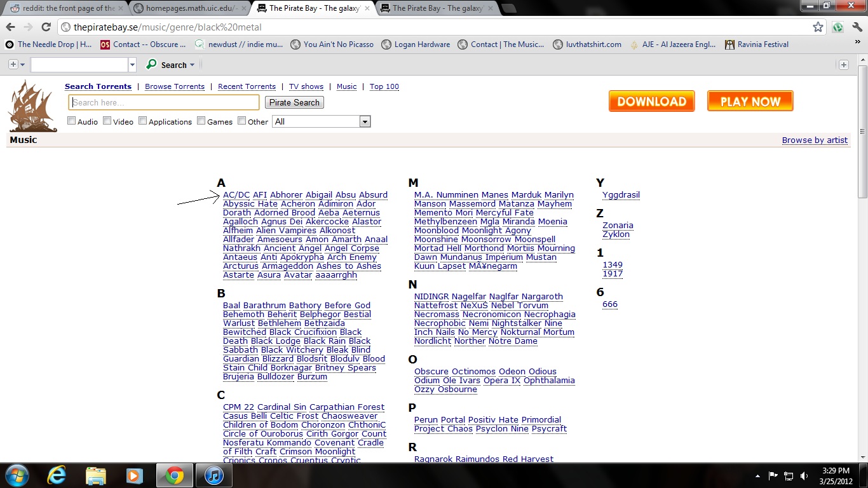Tick the Games checkbox
The height and width of the screenshot is (488, 868).
(201, 121)
